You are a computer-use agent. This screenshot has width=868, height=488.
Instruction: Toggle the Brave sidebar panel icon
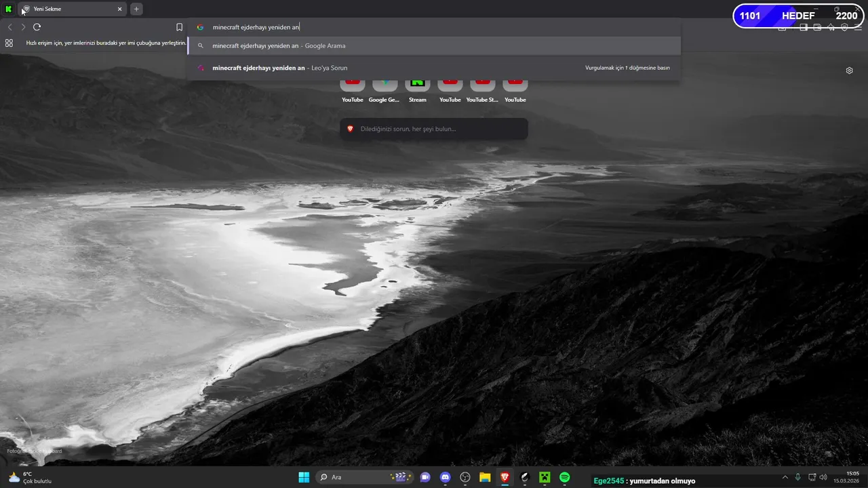tap(804, 28)
